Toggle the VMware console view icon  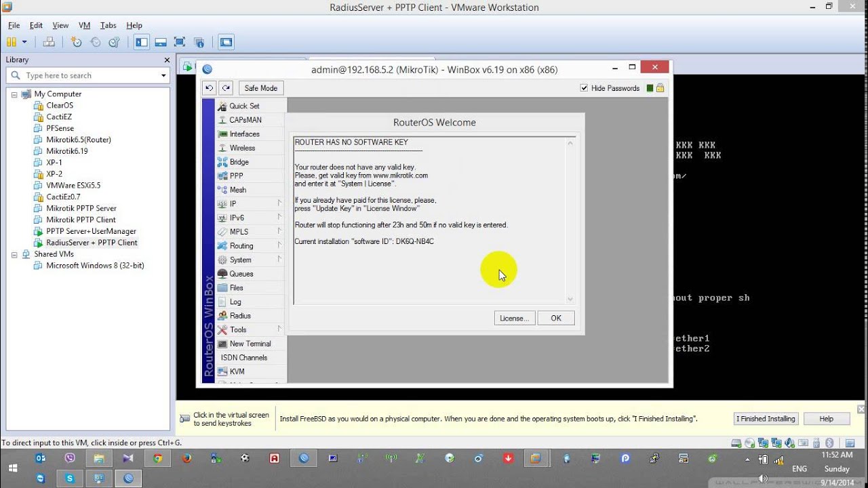point(226,42)
